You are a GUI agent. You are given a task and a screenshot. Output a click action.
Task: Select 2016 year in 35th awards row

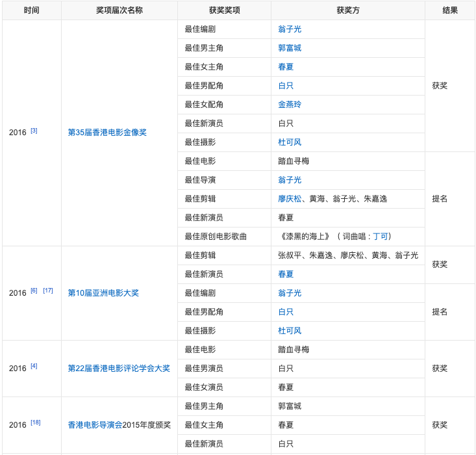18,133
